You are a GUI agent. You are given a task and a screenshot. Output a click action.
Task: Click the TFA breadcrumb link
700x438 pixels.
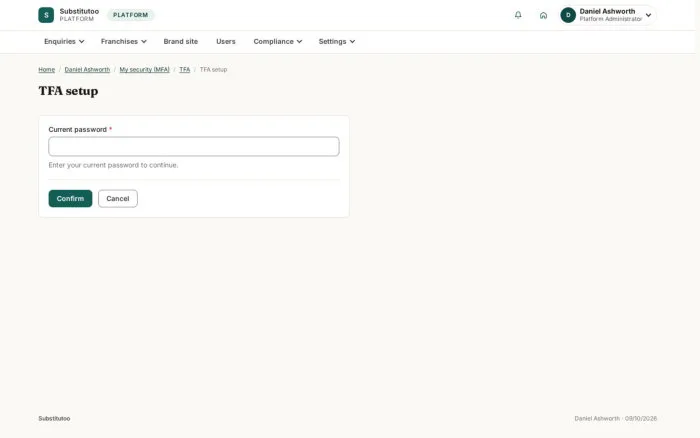click(x=184, y=70)
